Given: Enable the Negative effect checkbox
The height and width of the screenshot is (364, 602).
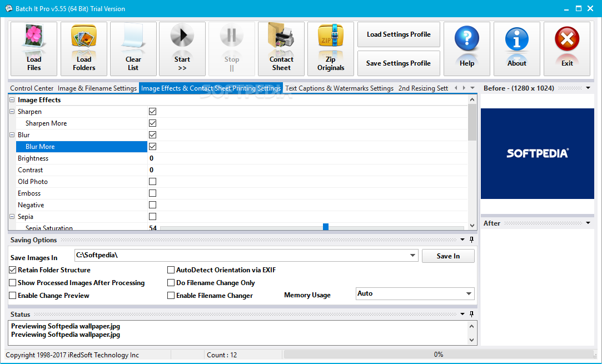Looking at the screenshot, I should pos(152,205).
